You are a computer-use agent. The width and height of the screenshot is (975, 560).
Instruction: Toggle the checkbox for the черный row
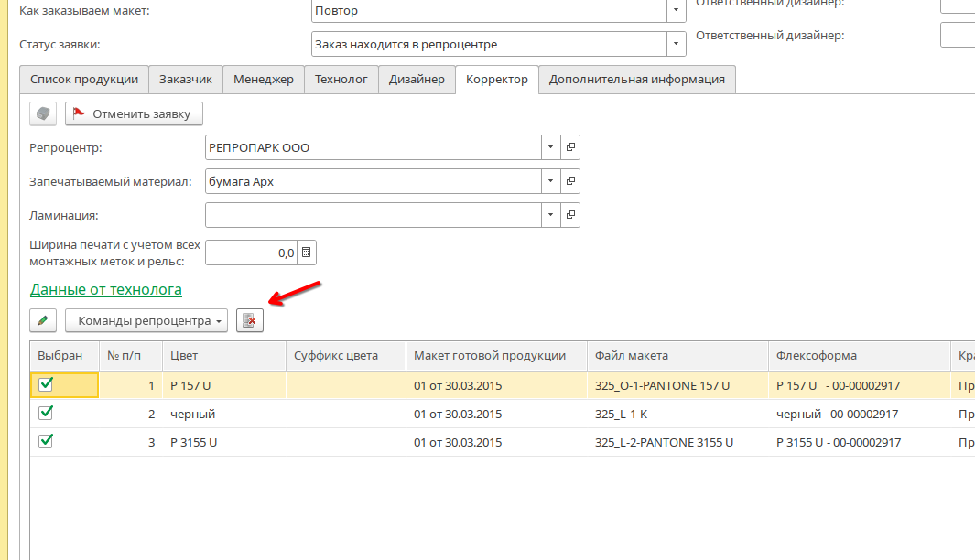click(x=46, y=414)
